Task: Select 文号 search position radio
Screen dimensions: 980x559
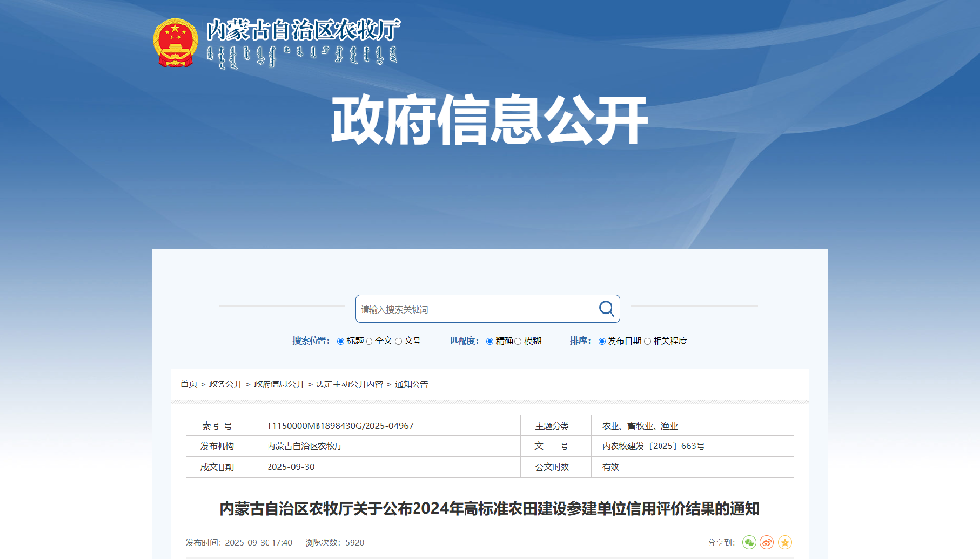Action: (398, 341)
